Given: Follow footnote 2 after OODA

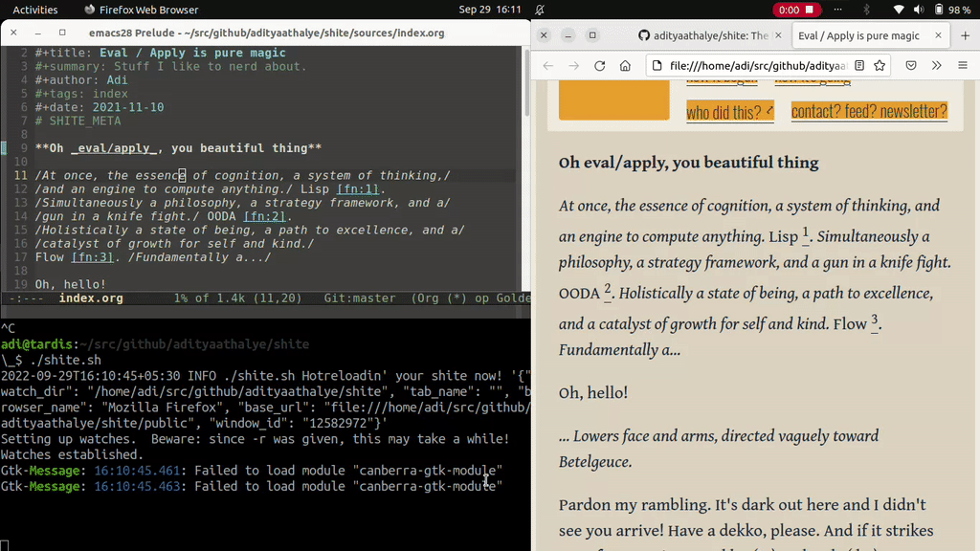Looking at the screenshot, I should [607, 291].
